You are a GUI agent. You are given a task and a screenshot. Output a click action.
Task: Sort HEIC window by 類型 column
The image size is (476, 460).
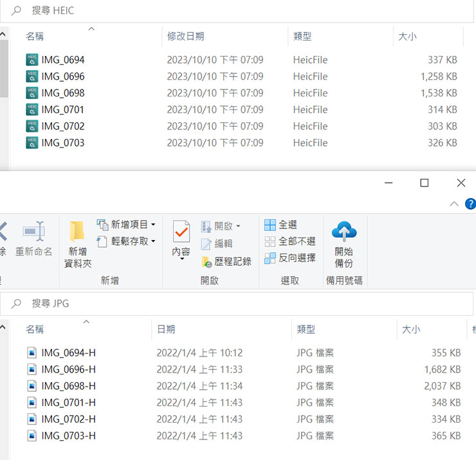coord(302,37)
